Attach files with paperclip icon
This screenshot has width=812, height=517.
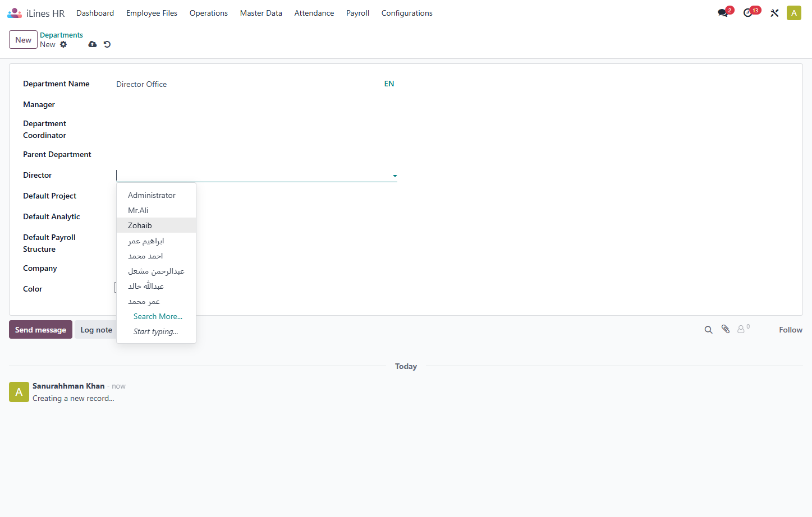coord(726,330)
